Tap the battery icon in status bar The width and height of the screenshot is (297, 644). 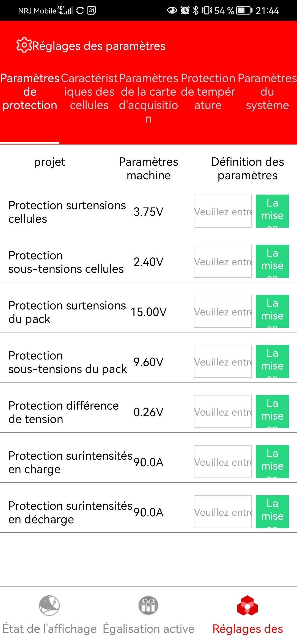point(244,11)
